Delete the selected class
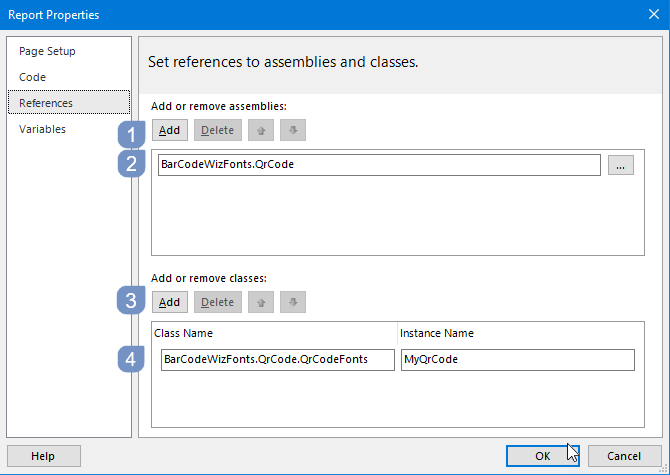 click(x=218, y=302)
